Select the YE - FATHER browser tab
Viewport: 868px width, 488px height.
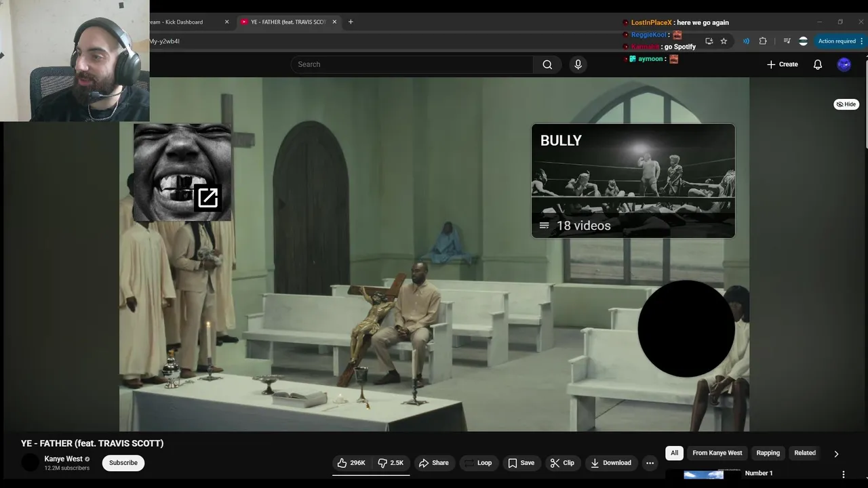pos(288,22)
